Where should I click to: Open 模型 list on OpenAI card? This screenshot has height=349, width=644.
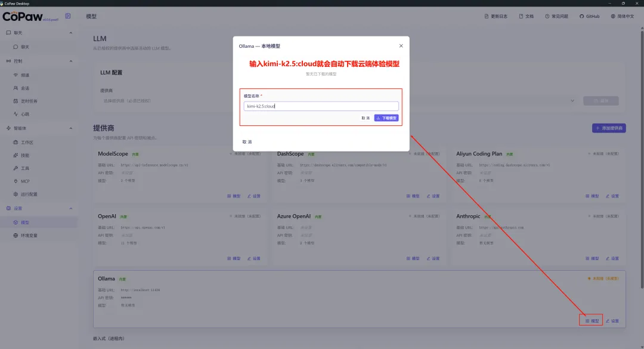(x=234, y=258)
